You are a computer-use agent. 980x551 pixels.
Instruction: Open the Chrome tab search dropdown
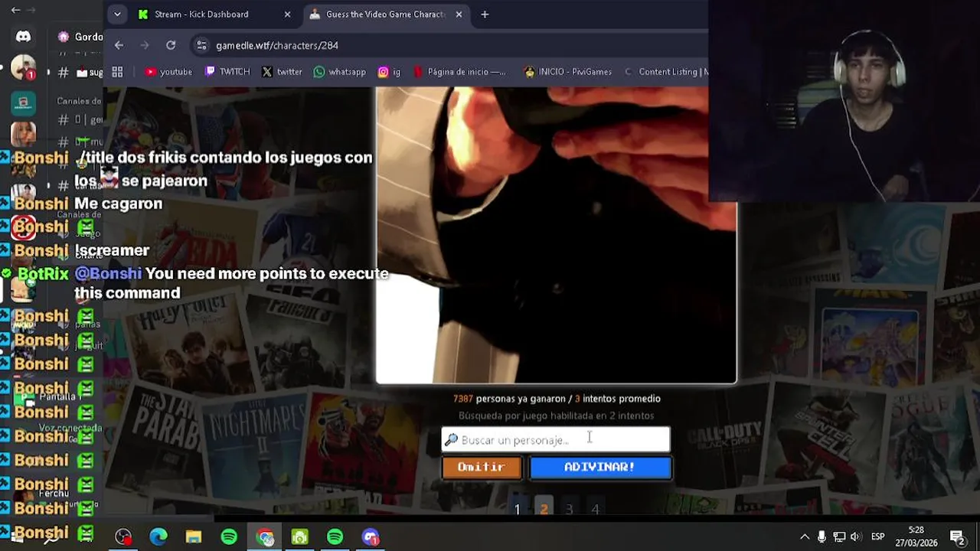[x=116, y=14]
